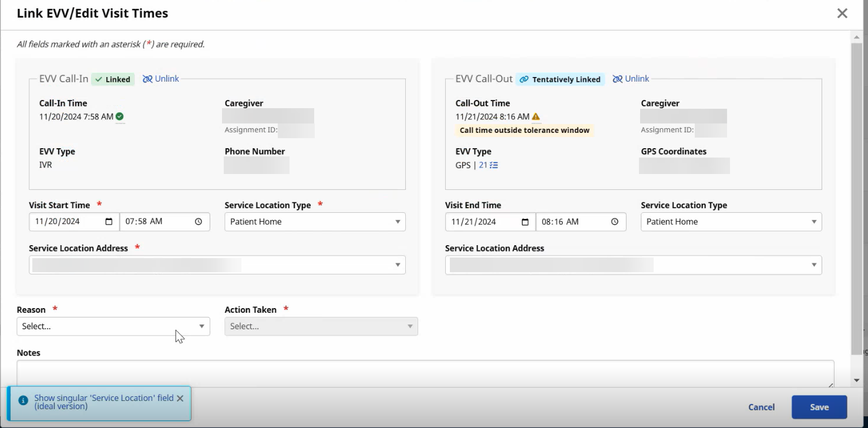
Task: Open clock picker for Visit End Time
Action: tap(615, 222)
